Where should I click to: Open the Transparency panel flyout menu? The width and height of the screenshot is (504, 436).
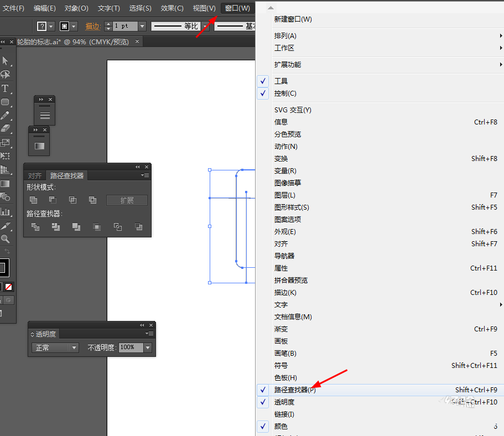(x=149, y=334)
